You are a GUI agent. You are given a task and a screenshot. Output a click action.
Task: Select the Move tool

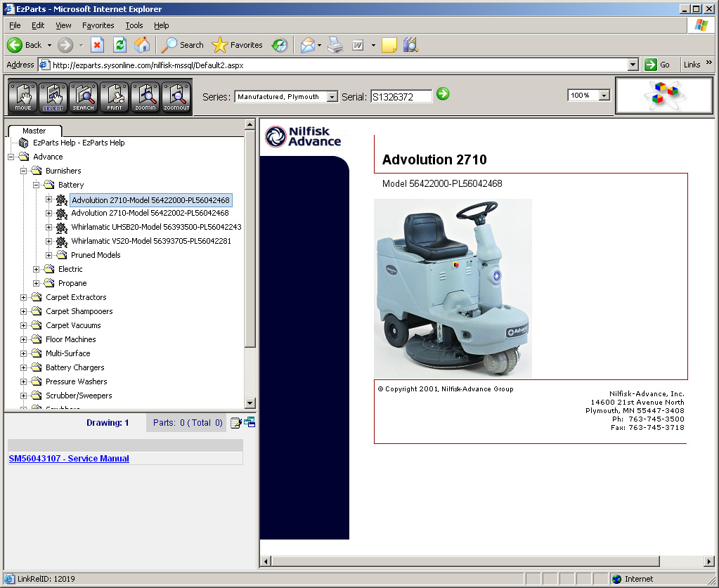[23, 97]
